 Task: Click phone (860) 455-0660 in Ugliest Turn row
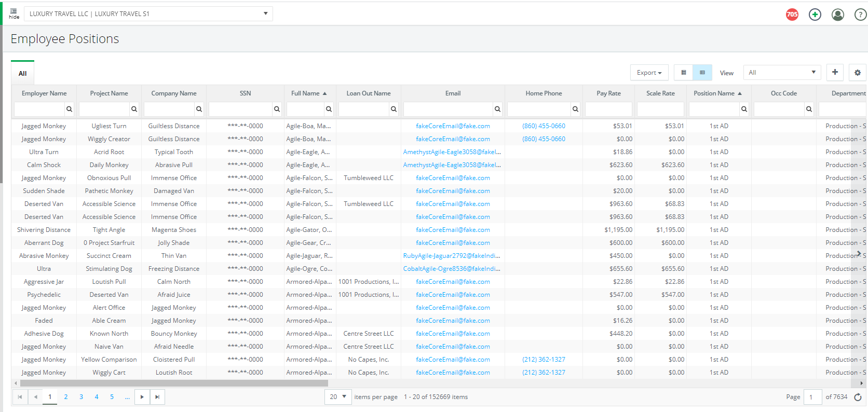544,126
